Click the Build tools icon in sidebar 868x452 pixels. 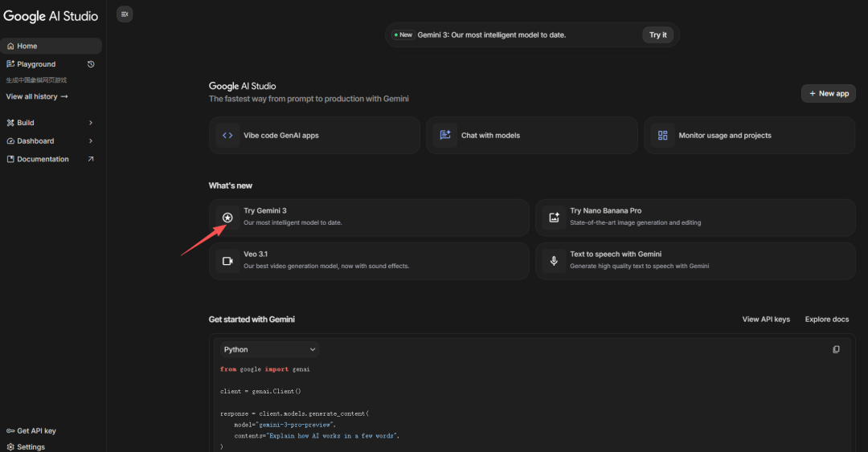click(x=10, y=123)
